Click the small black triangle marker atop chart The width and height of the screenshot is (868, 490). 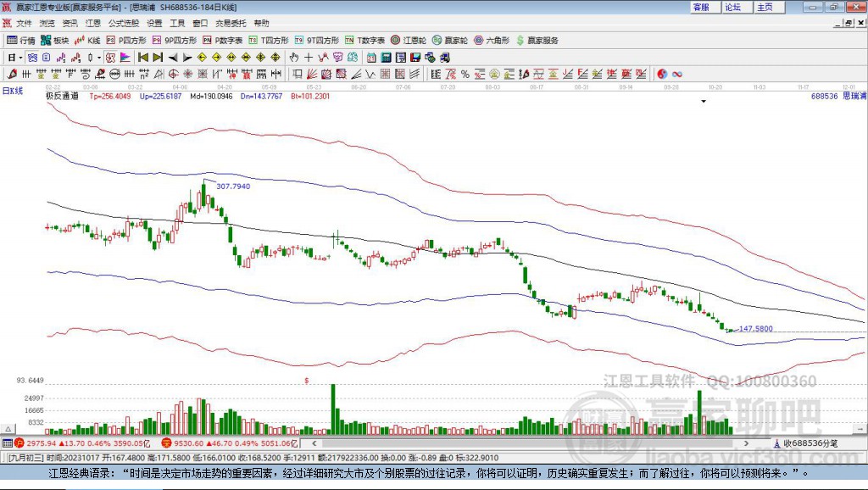click(x=704, y=102)
